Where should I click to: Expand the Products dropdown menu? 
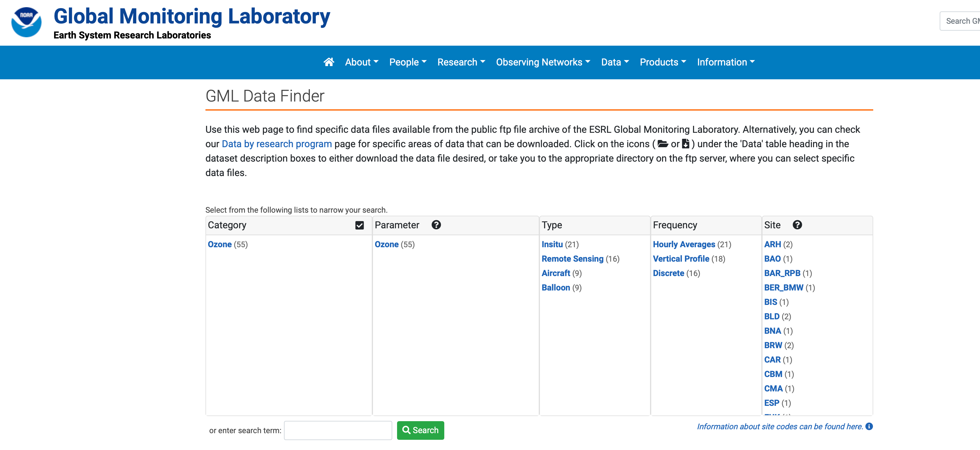click(x=663, y=62)
